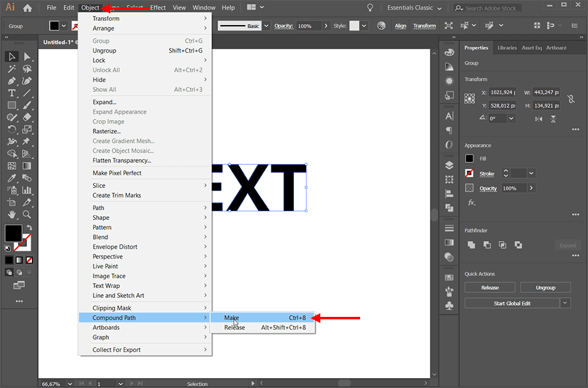Click the Adobe Stock search field
This screenshot has height=388, width=588.
(x=487, y=7)
